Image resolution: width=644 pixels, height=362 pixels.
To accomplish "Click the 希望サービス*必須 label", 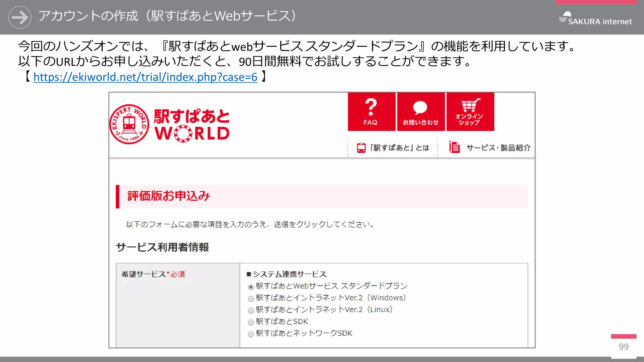I will coord(153,274).
